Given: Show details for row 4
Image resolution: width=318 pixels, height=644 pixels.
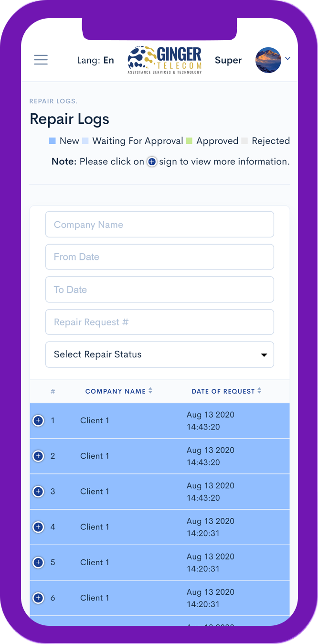Looking at the screenshot, I should click(38, 527).
